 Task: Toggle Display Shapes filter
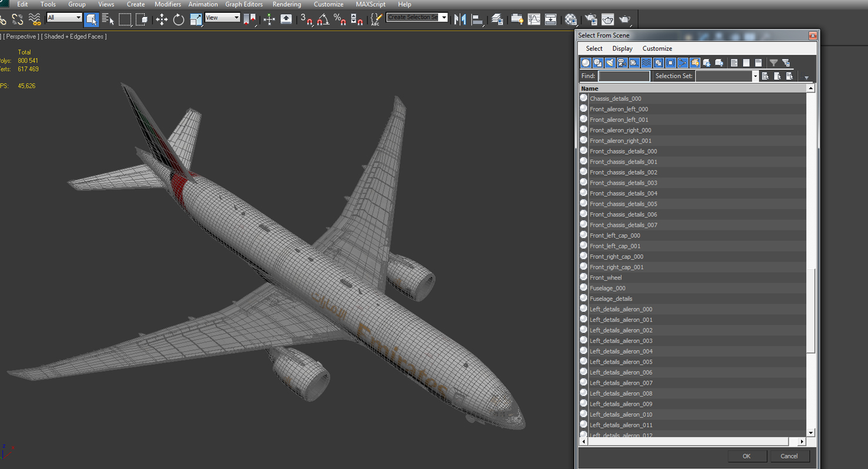(x=598, y=63)
